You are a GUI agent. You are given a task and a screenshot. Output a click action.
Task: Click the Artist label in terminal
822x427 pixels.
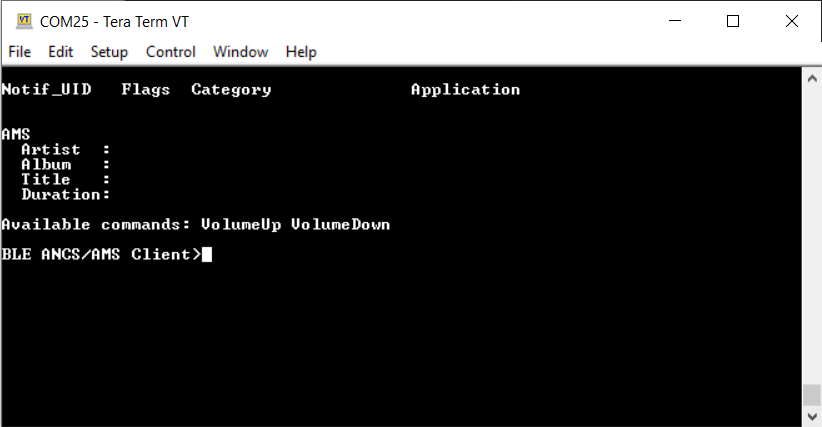[x=51, y=150]
